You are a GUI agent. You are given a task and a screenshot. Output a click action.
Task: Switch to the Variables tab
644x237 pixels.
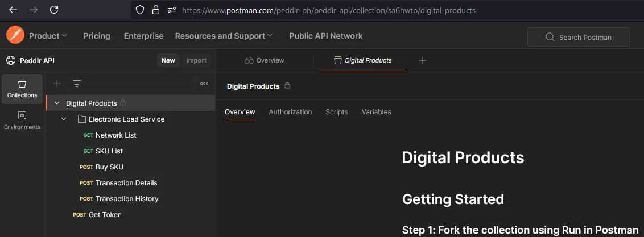click(376, 111)
